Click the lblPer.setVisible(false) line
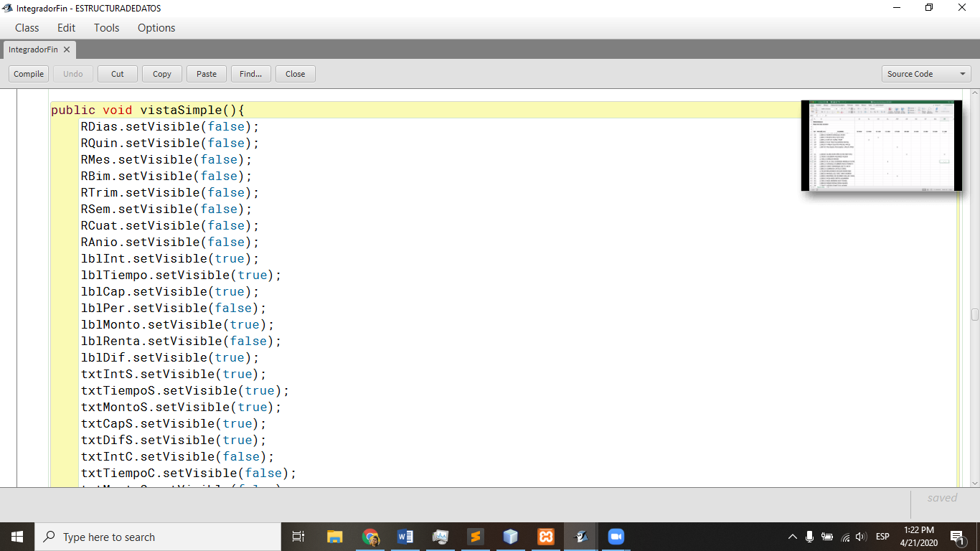 [x=174, y=308]
